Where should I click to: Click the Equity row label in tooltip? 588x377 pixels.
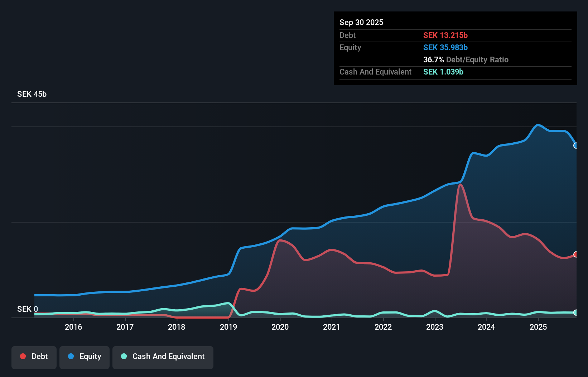(350, 47)
